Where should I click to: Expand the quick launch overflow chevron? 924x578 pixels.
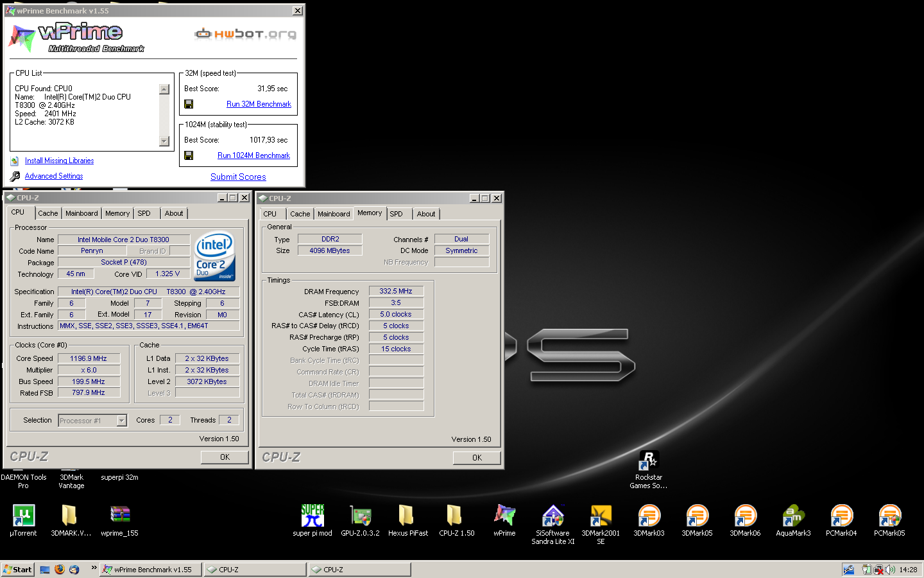[x=94, y=568]
